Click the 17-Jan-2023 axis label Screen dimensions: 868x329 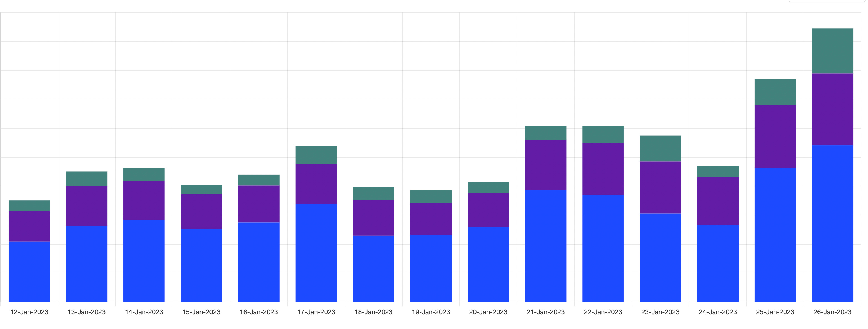click(316, 312)
